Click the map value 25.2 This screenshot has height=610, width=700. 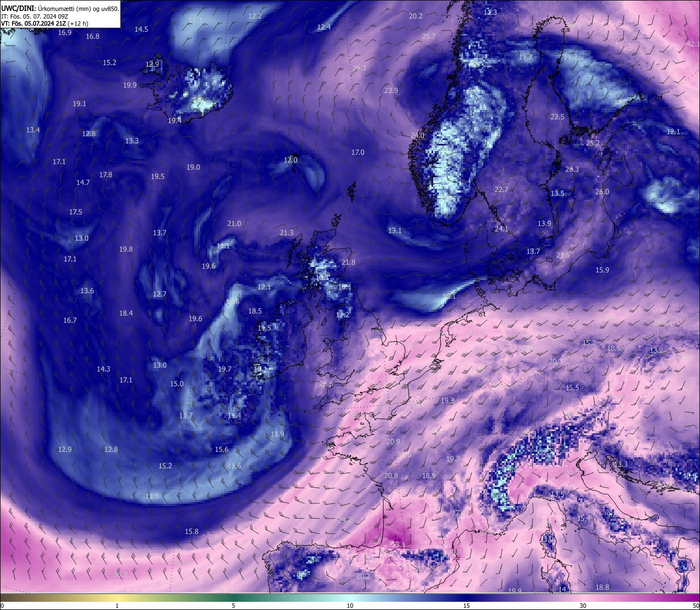click(593, 143)
